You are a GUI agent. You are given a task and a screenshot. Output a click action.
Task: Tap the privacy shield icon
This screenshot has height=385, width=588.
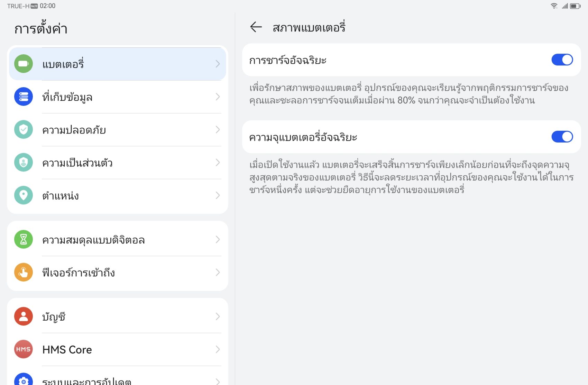click(24, 162)
